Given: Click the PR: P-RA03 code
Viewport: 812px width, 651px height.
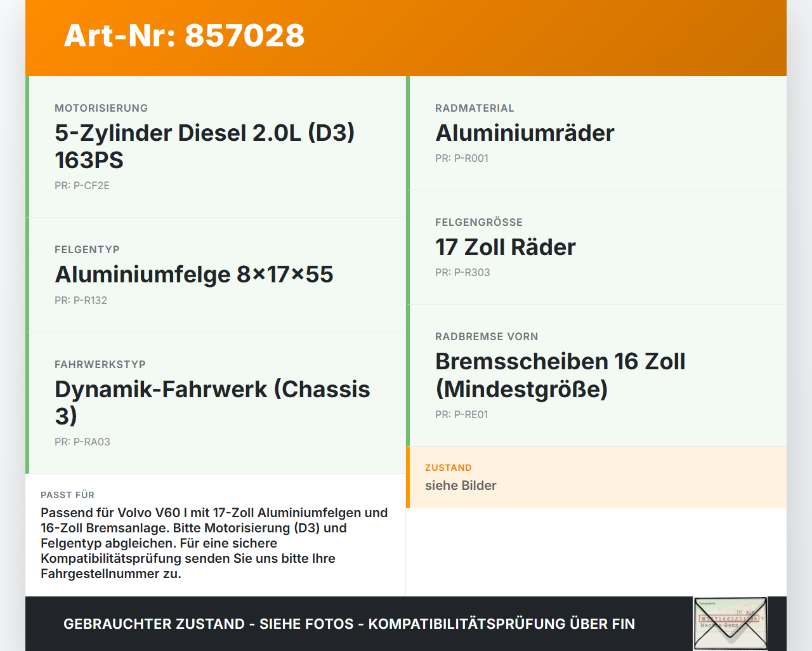Looking at the screenshot, I should pyautogui.click(x=82, y=442).
